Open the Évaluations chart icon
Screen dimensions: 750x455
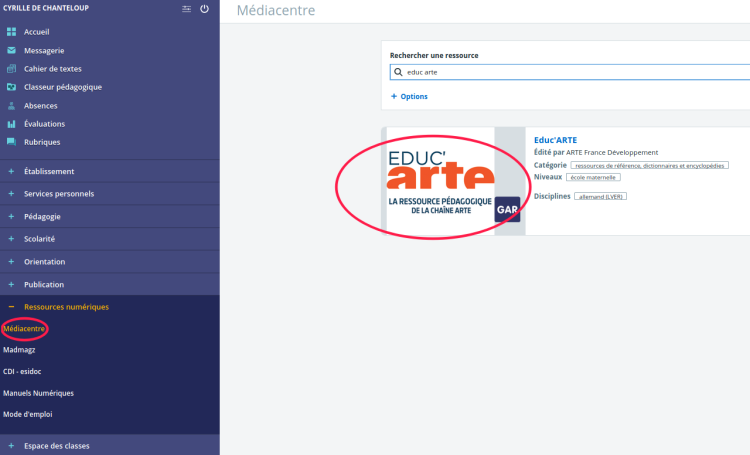point(11,124)
